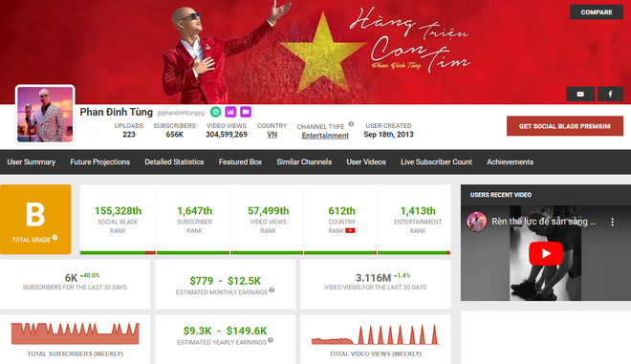Click the B Total Grade box

pos(35,219)
